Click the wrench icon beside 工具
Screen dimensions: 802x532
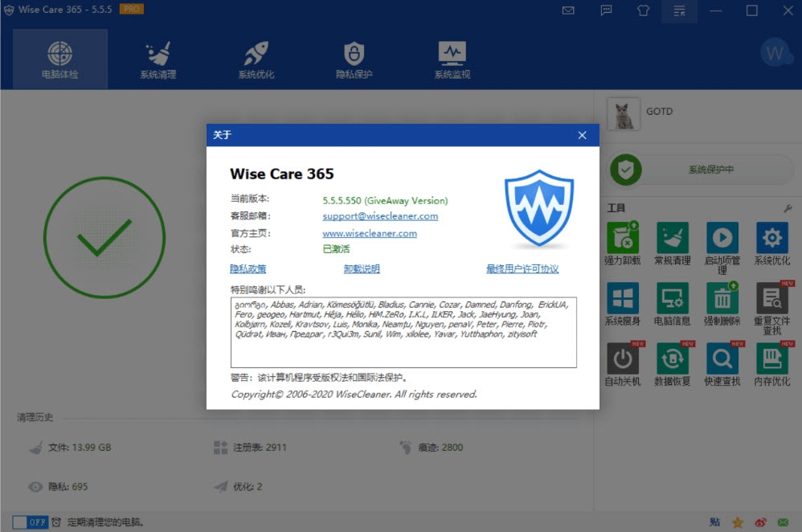coord(788,208)
